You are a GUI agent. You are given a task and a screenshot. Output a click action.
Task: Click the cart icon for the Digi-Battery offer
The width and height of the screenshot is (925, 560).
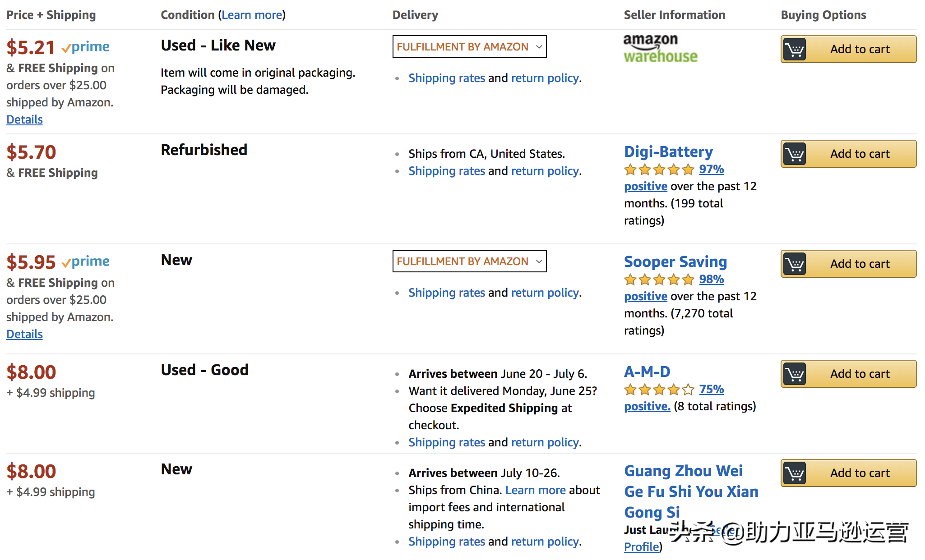click(795, 154)
